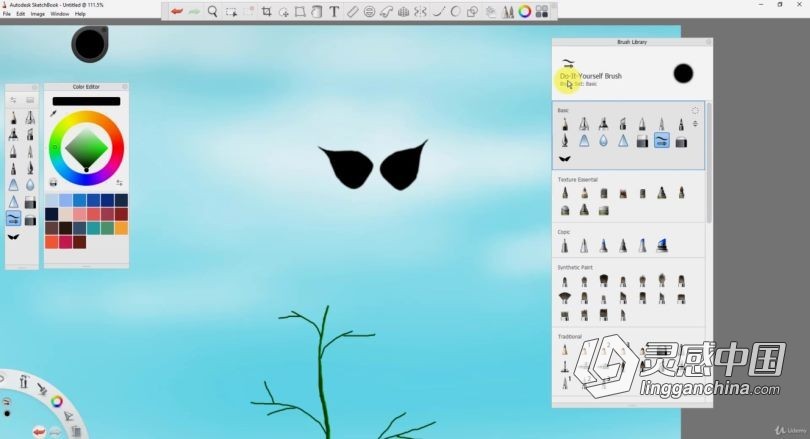Open brush properties icon at top of Brush Palette
Image resolution: width=810 pixels, height=439 pixels.
point(13,100)
